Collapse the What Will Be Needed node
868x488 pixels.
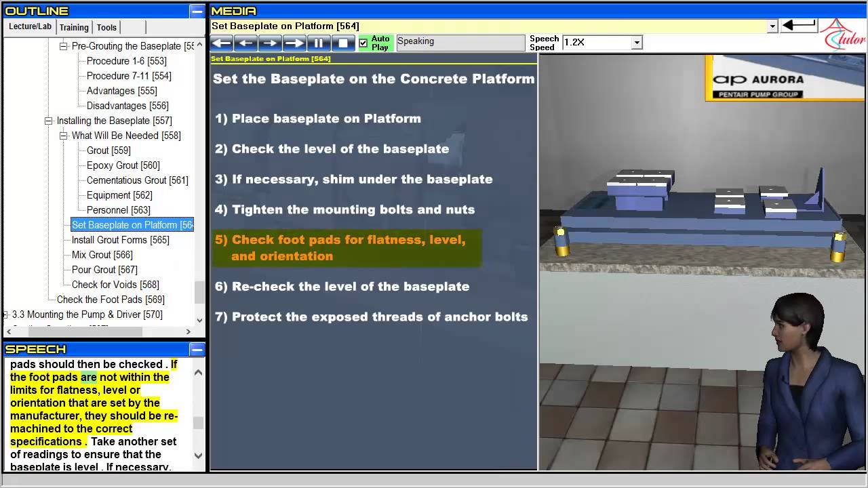(63, 136)
